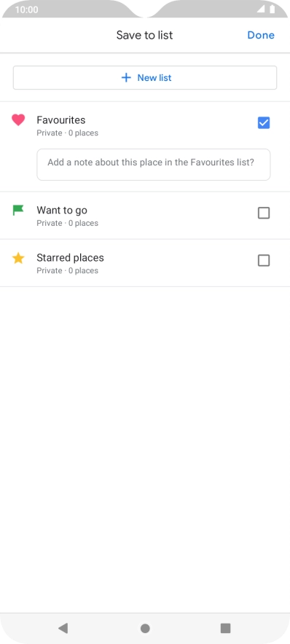
Task: Check the Want to go checkbox
Action: [x=264, y=213]
